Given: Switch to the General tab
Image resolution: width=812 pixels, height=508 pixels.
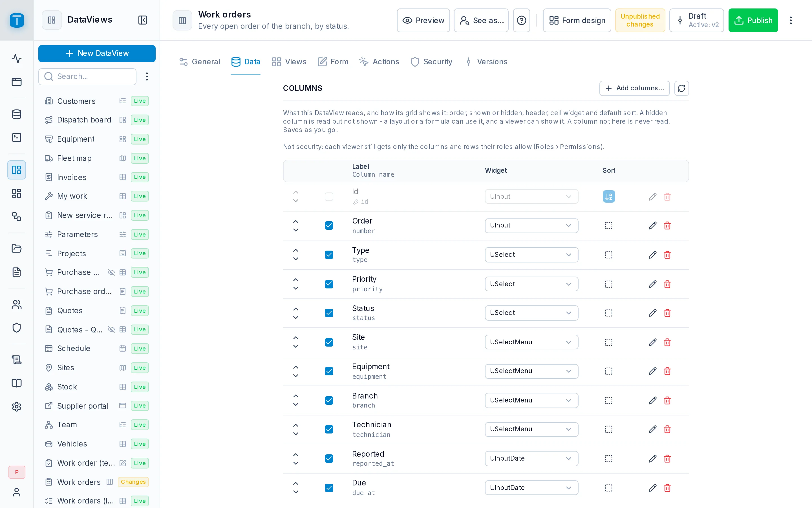Looking at the screenshot, I should click(200, 62).
